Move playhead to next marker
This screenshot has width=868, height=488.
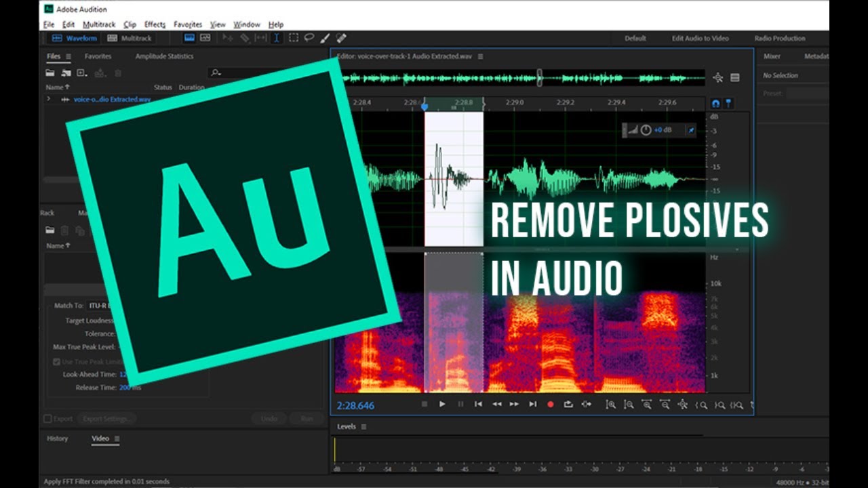pos(532,405)
